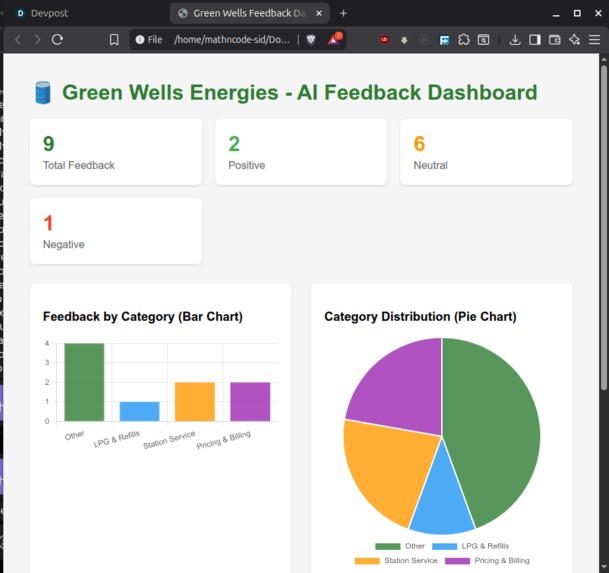Viewport: 609px width, 573px height.
Task: Click the down-arrow extension icon
Action: coord(404,40)
